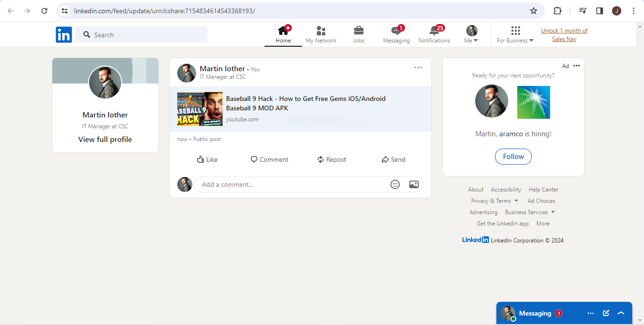This screenshot has width=644, height=325.
Task: Click the Martin lother name on the post
Action: pos(223,69)
